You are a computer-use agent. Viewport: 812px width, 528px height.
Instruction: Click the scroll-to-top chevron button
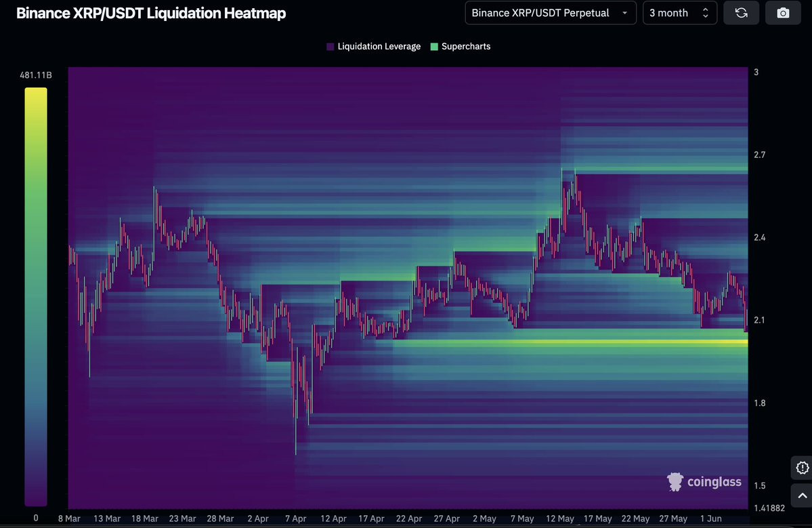click(x=802, y=496)
